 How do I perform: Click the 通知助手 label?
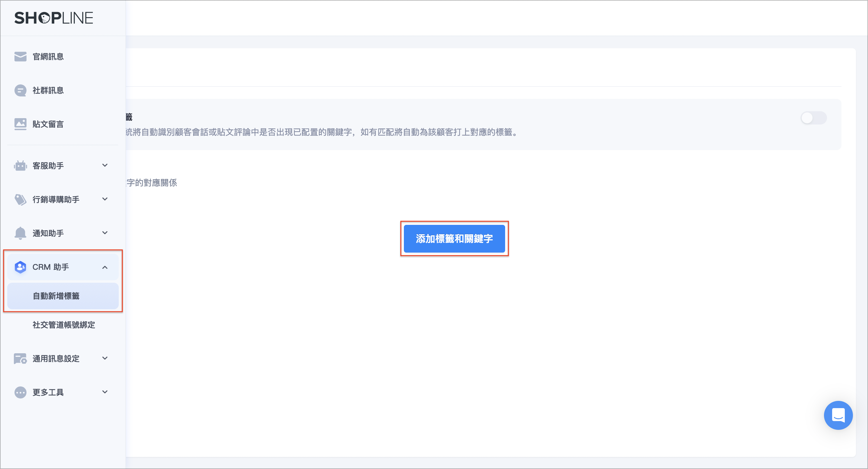click(48, 233)
